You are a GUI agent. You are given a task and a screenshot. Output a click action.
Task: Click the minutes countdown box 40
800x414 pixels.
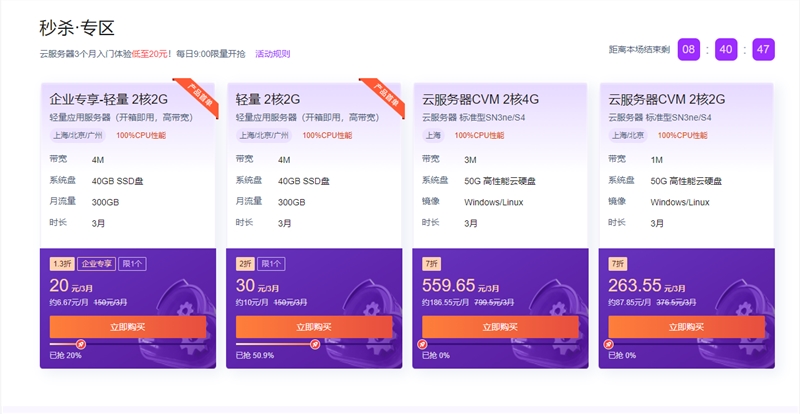726,50
